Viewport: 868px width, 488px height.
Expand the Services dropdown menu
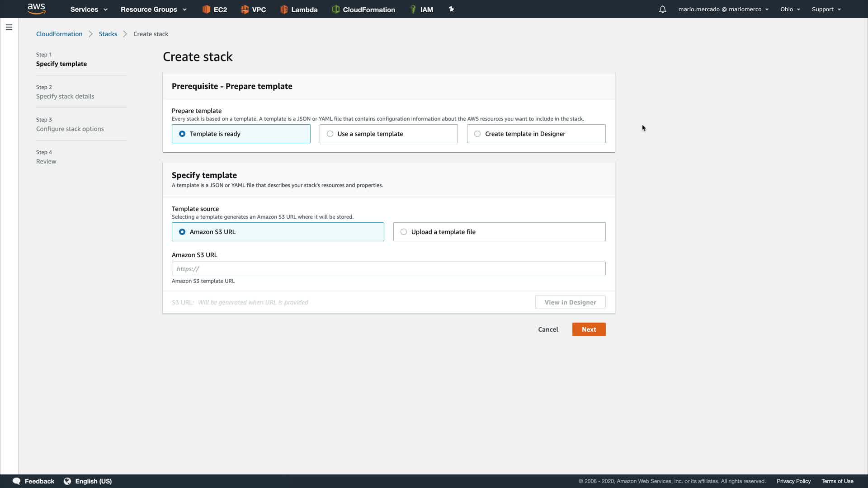pos(89,9)
